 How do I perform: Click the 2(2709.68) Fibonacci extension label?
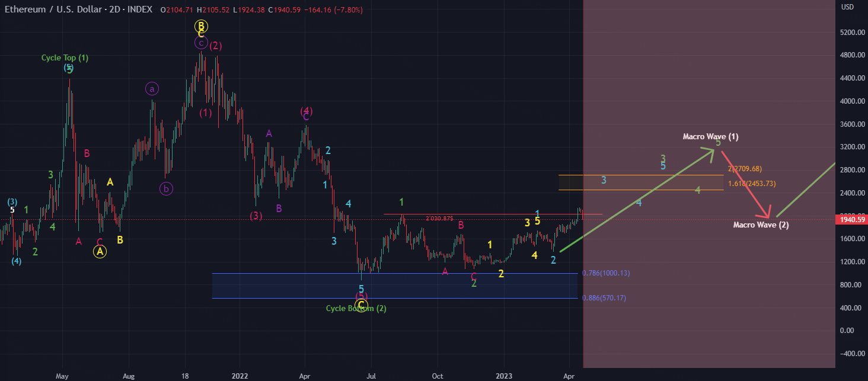pyautogui.click(x=744, y=169)
